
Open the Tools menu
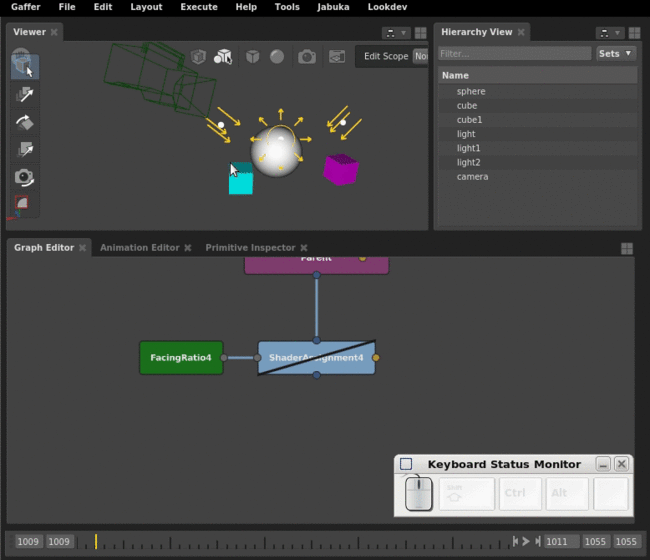tap(287, 7)
